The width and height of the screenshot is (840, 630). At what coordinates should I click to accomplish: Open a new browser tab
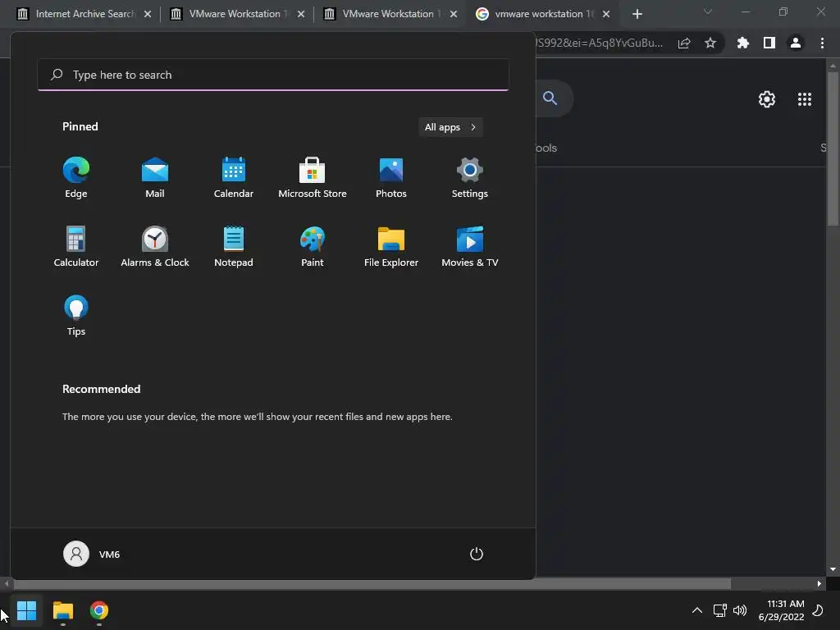[x=637, y=14]
